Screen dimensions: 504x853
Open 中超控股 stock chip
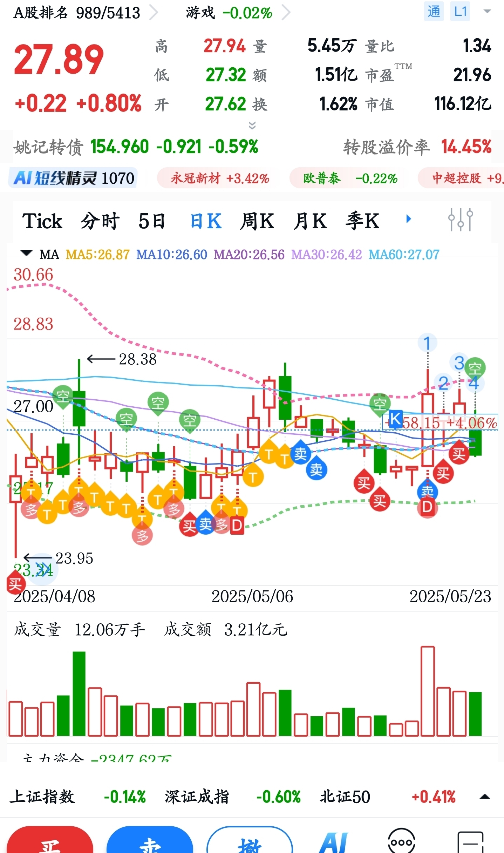(x=461, y=178)
